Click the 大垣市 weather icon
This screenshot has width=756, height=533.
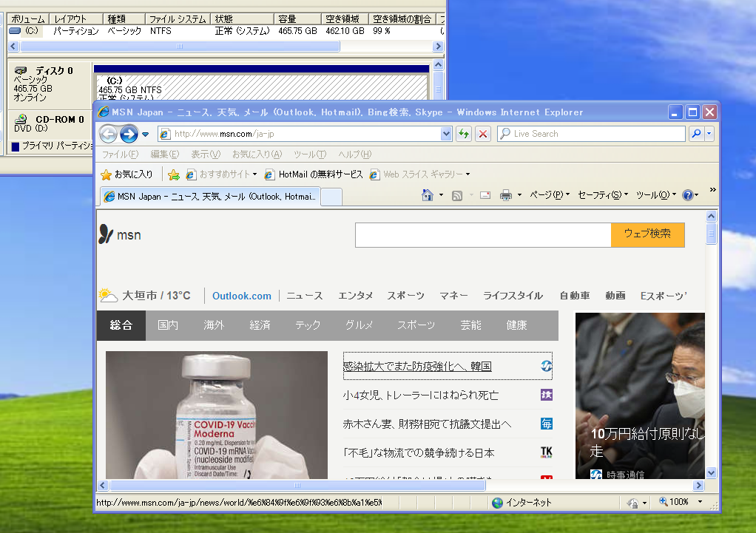pos(108,296)
